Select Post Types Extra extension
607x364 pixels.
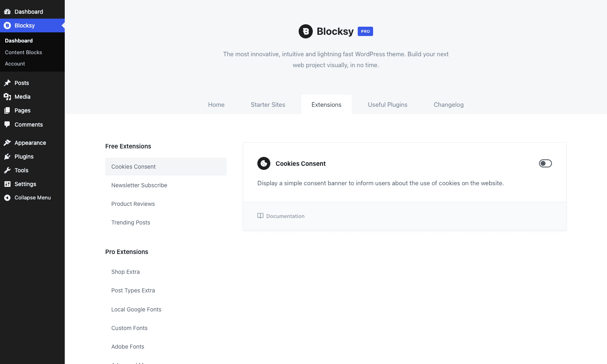166,290
